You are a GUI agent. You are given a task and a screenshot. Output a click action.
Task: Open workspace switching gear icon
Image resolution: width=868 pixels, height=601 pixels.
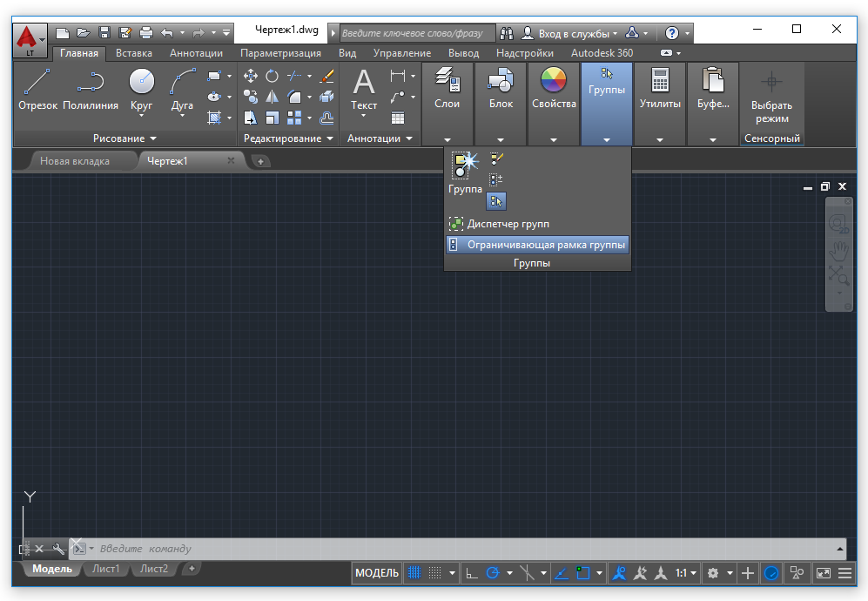click(x=713, y=573)
